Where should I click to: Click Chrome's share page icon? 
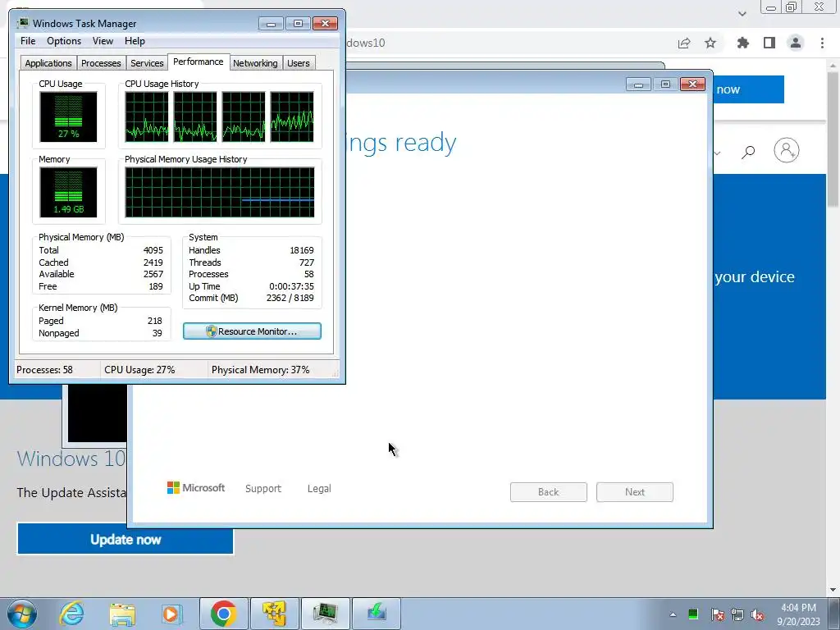tap(684, 43)
